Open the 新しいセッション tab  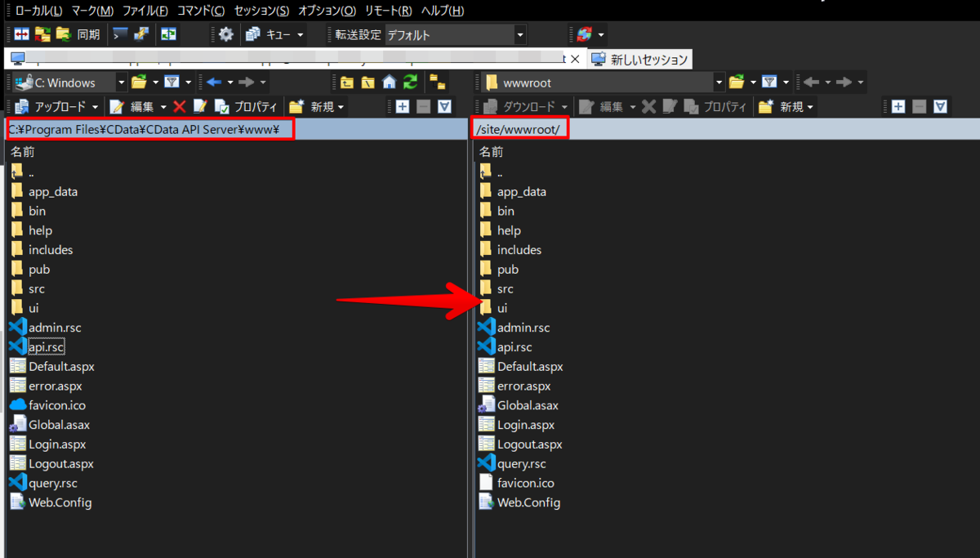[640, 59]
